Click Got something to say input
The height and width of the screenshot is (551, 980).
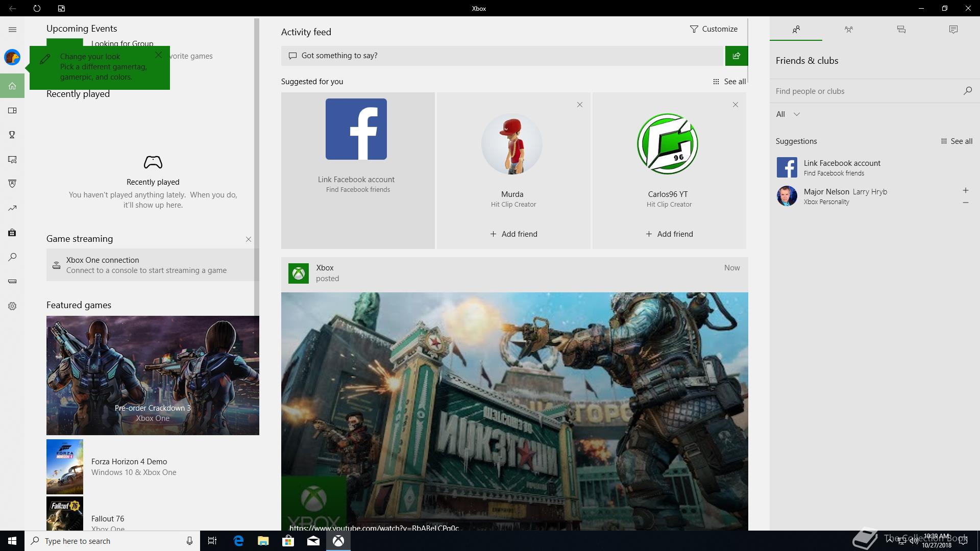503,56
